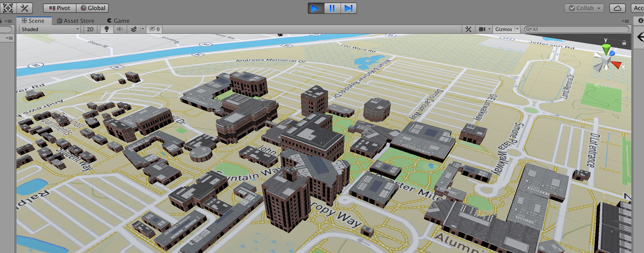Image resolution: width=644 pixels, height=253 pixels.
Task: Click the Step frame button
Action: click(x=348, y=8)
